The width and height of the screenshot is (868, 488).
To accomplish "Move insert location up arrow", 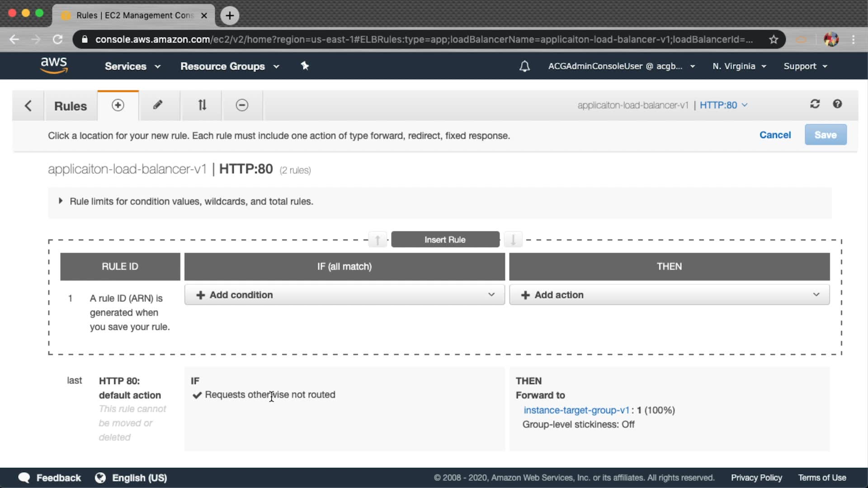I will 377,239.
